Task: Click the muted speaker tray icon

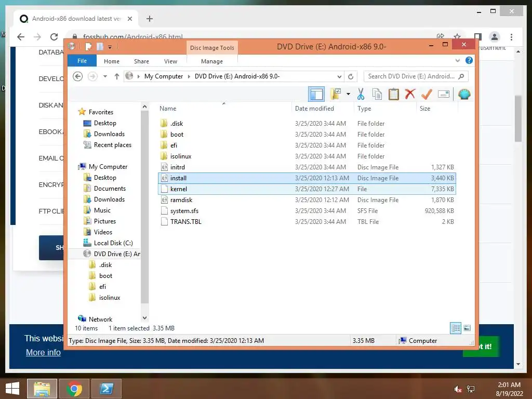Action: pyautogui.click(x=458, y=389)
